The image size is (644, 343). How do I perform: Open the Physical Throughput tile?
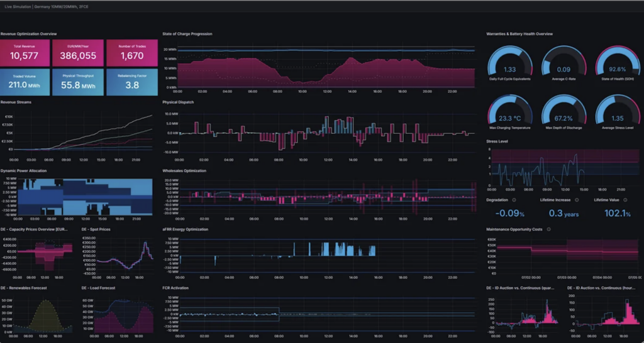click(78, 82)
